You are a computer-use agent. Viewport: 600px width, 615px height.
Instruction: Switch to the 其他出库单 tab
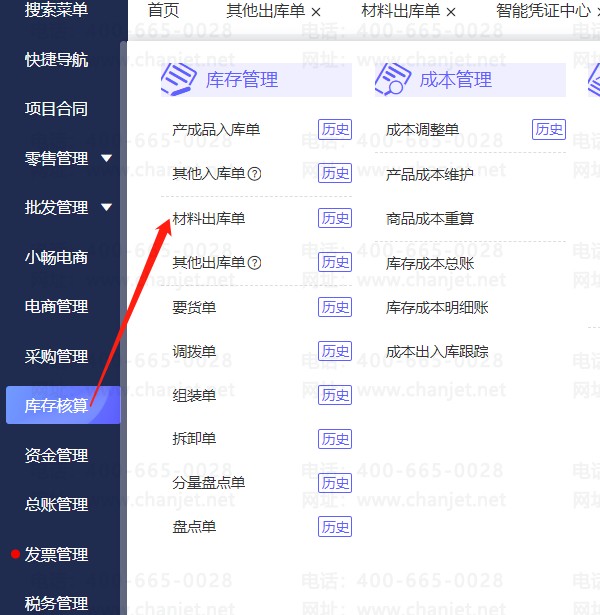click(x=266, y=11)
